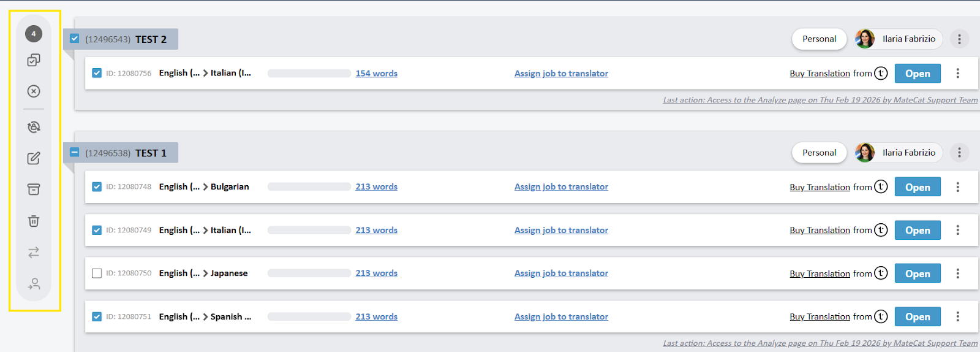Viewport: 980px width, 352px height.
Task: Open the Spanish job three-dot options menu
Action: point(957,316)
